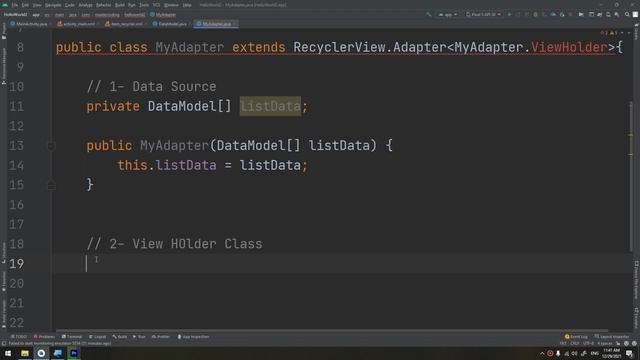Viewport: 640px width, 360px height.
Task: Collapse the constructor at line 13 fold marker
Action: 51,146
